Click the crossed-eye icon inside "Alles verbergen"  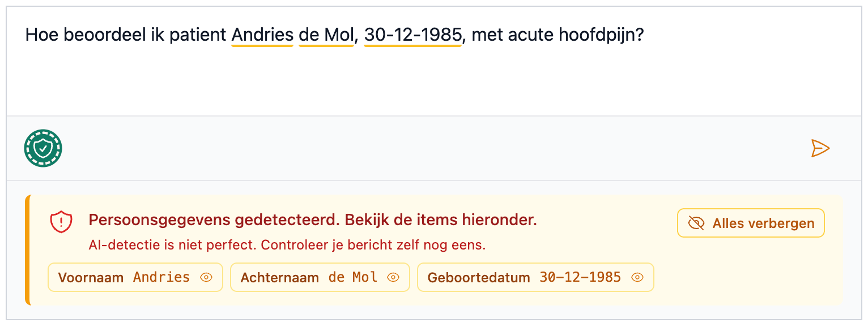point(697,222)
